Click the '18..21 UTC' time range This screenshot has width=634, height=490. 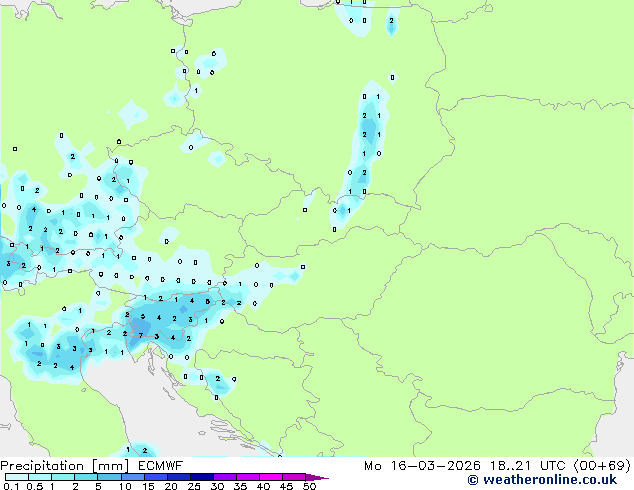527,466
